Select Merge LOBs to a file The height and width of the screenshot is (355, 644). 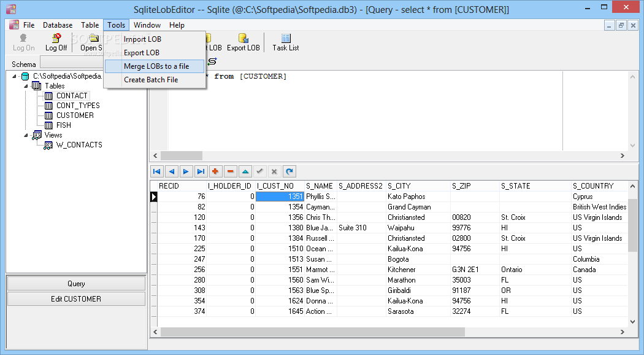pyautogui.click(x=155, y=66)
